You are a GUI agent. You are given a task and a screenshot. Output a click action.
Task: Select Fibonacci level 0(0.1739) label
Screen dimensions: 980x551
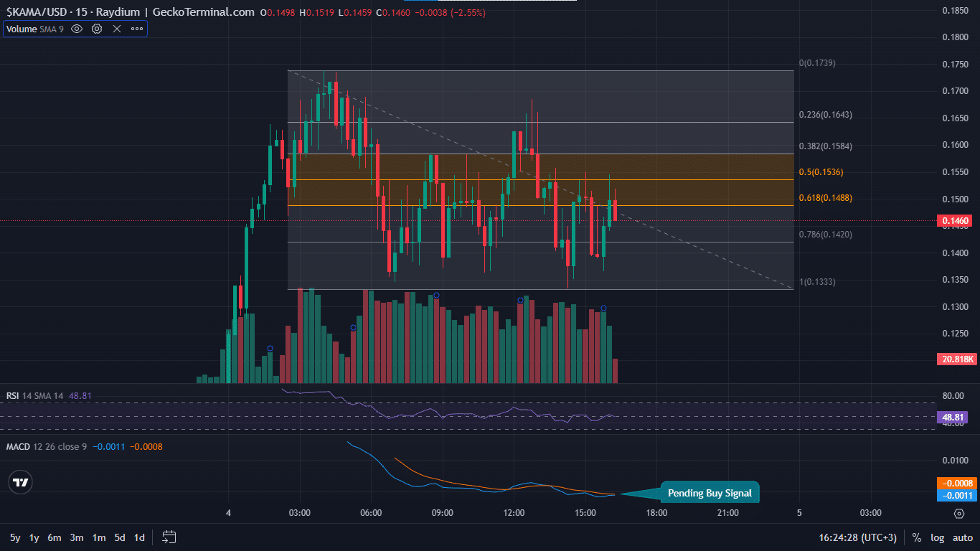coord(817,63)
